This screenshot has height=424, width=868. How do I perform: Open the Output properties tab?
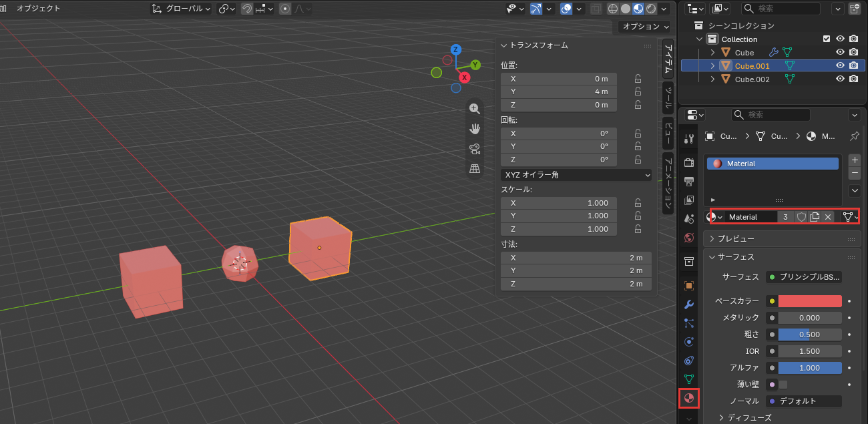pyautogui.click(x=689, y=181)
